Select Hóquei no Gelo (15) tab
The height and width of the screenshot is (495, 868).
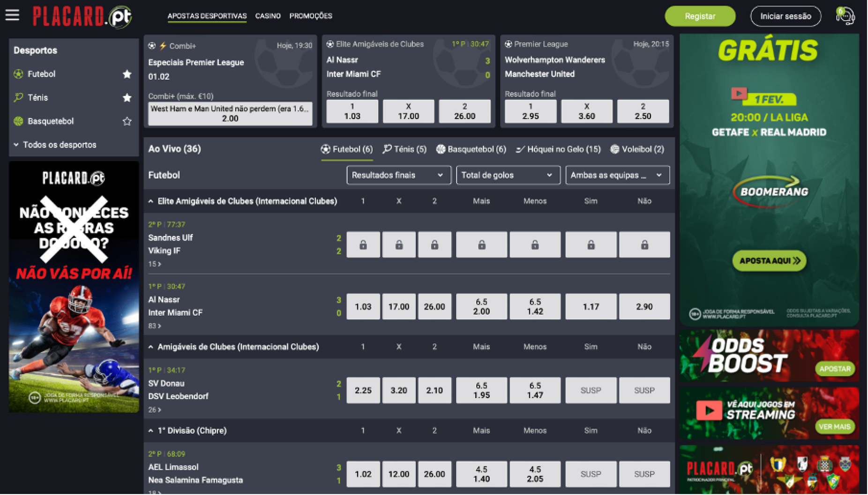pos(559,149)
